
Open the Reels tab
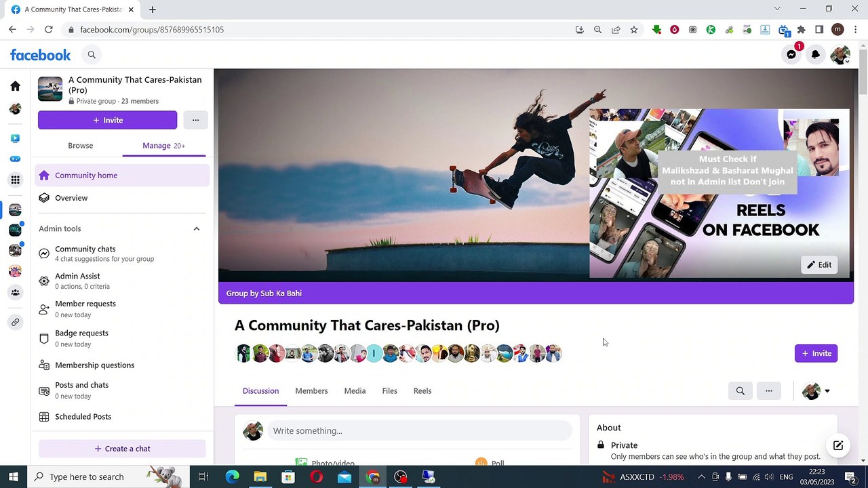tap(422, 391)
